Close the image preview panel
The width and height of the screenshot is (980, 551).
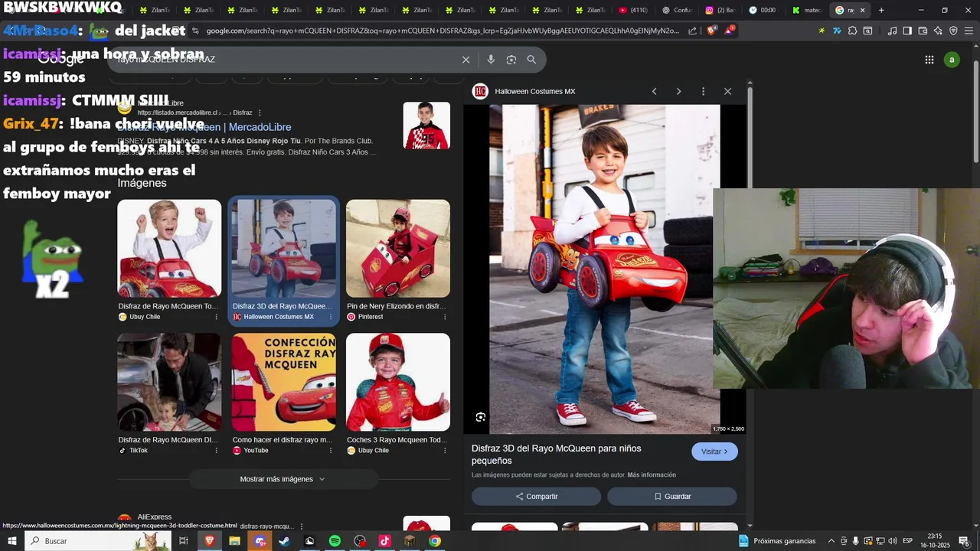click(x=727, y=91)
